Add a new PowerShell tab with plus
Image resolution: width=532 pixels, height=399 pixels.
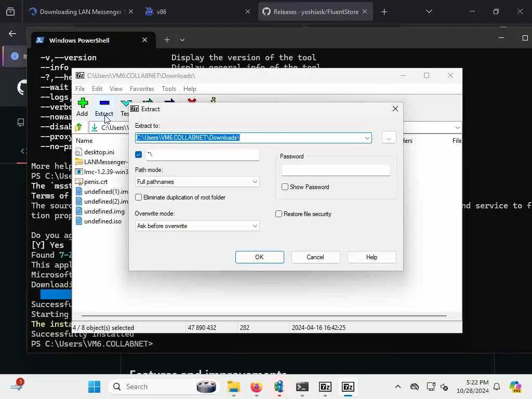click(x=167, y=40)
